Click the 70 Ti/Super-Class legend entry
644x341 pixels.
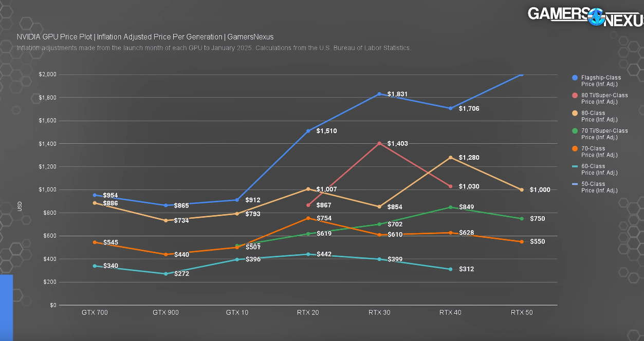600,134
